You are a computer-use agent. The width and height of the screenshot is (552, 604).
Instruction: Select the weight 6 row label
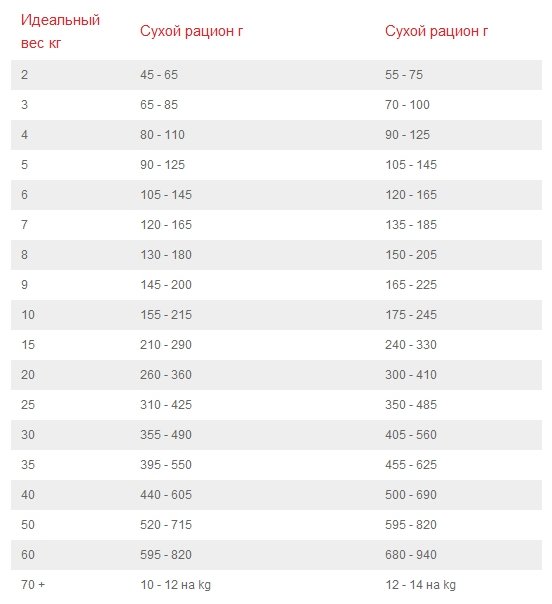coord(25,195)
